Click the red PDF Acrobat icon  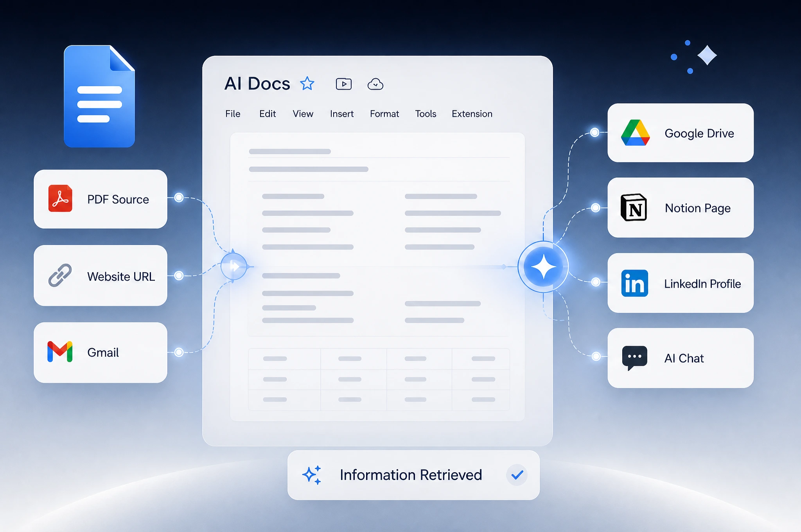60,198
